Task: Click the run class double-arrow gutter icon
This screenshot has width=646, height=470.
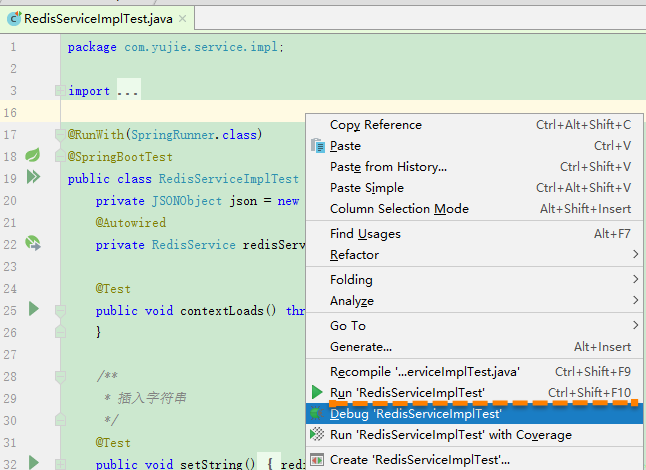Action: tap(33, 177)
